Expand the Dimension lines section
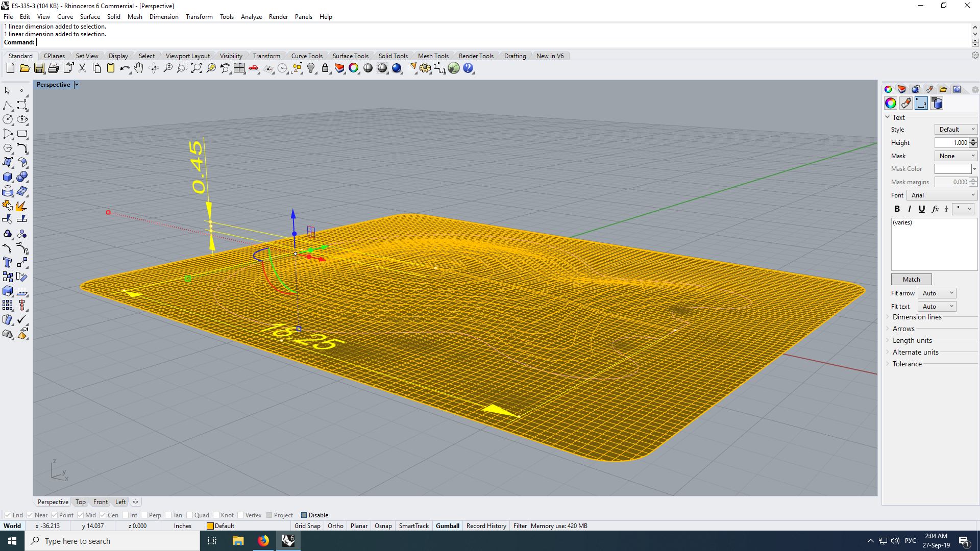This screenshot has width=980, height=551. coord(917,317)
